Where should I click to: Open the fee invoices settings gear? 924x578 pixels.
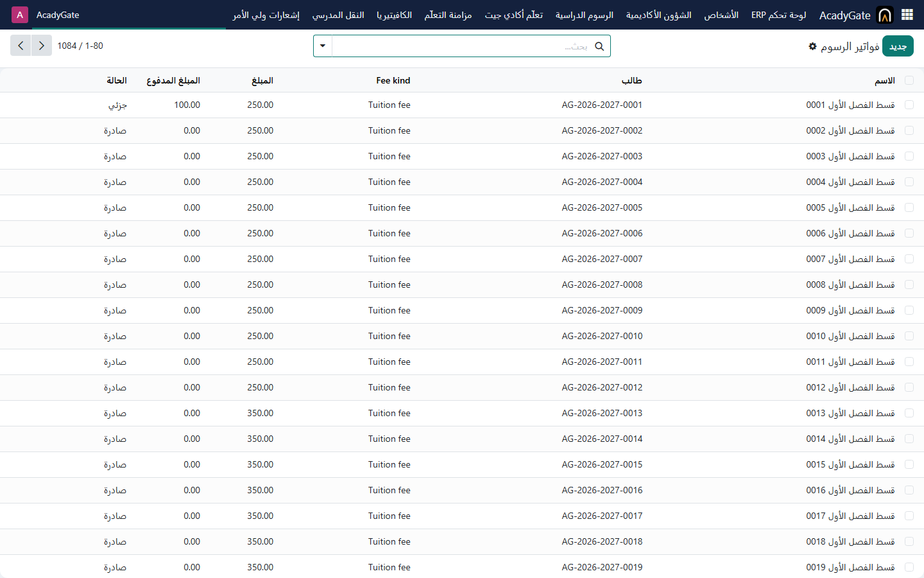point(812,46)
